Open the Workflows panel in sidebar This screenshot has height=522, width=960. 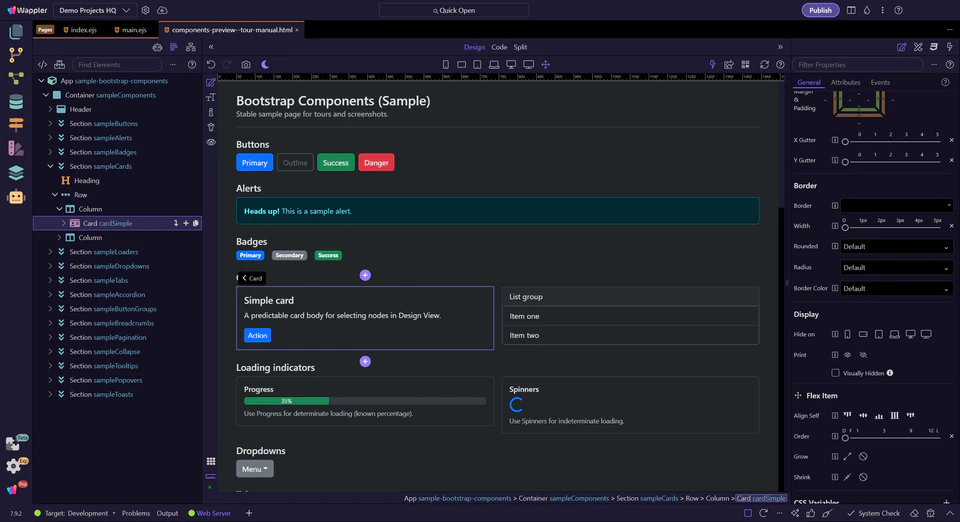[x=16, y=78]
